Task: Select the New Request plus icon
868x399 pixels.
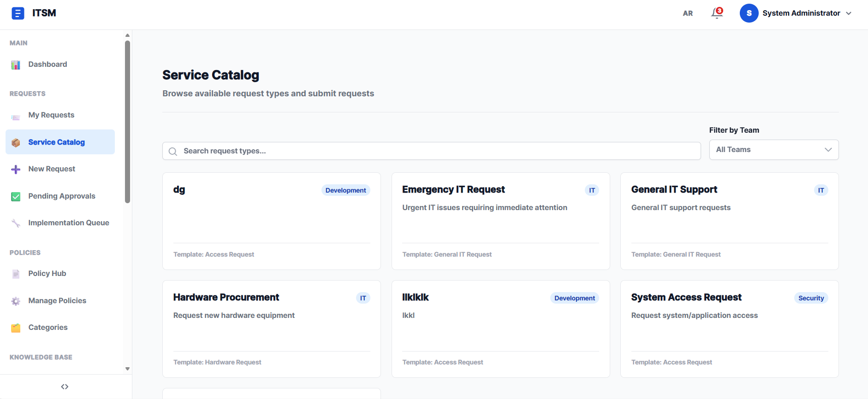Action: [x=16, y=169]
